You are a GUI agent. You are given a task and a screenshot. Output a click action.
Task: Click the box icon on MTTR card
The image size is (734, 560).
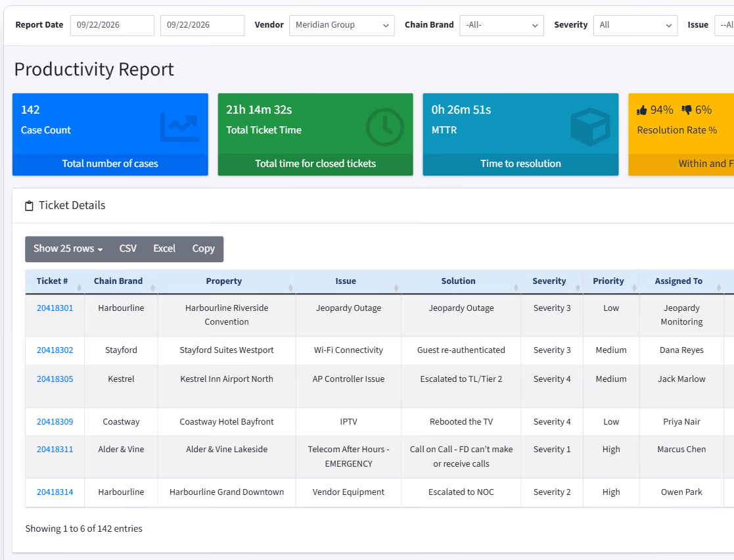coord(590,127)
